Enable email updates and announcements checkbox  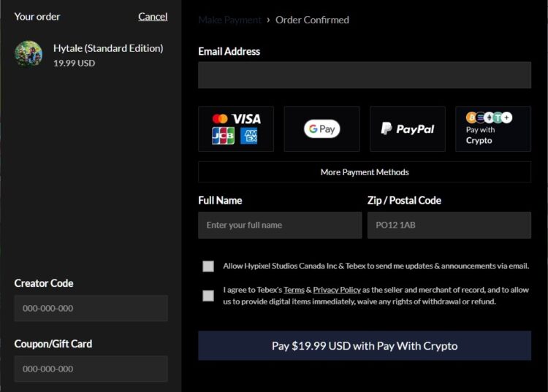209,266
